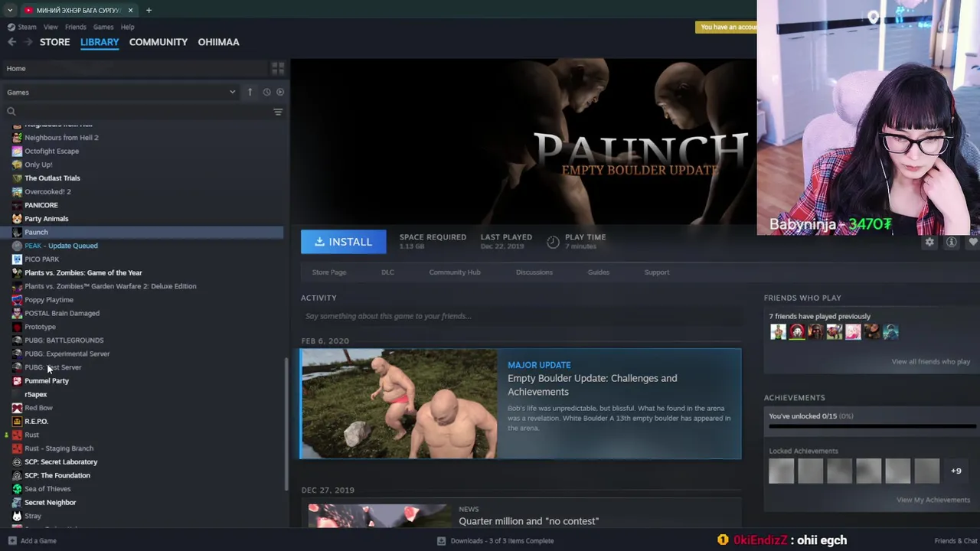
Task: Select PUBG: BATTLEGROUNDS in list
Action: click(64, 340)
